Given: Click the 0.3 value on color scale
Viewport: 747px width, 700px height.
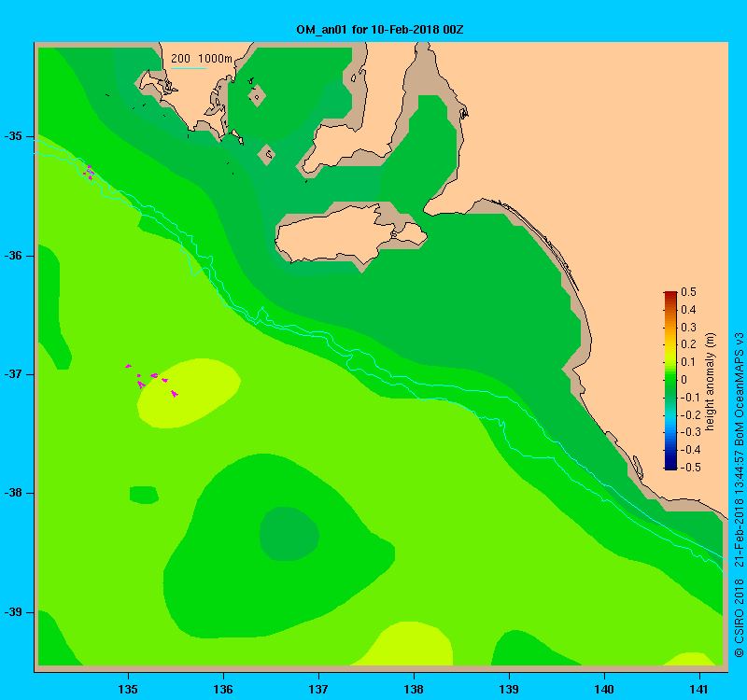Looking at the screenshot, I should pyautogui.click(x=688, y=328).
